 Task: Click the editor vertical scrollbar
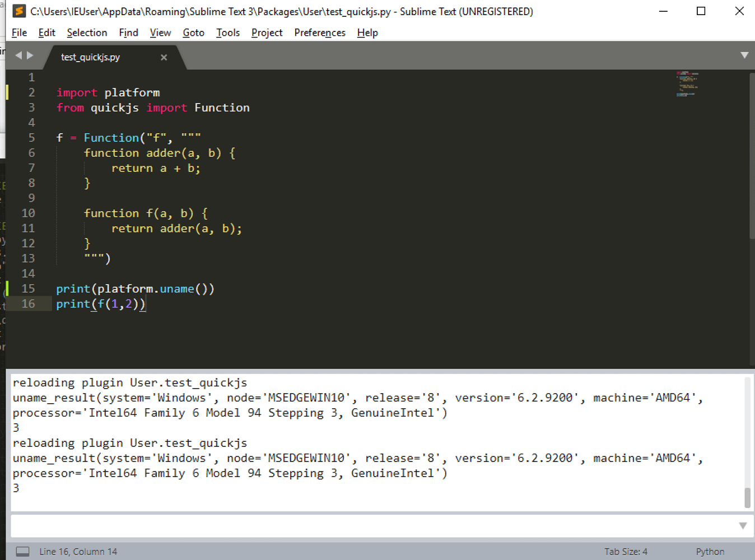pyautogui.click(x=752, y=157)
